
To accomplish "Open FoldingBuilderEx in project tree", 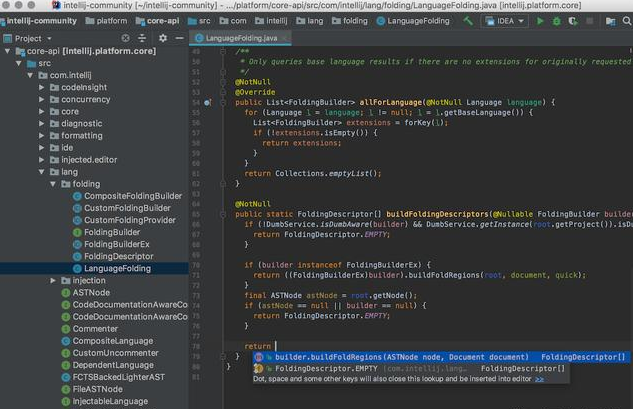I will click(x=116, y=244).
